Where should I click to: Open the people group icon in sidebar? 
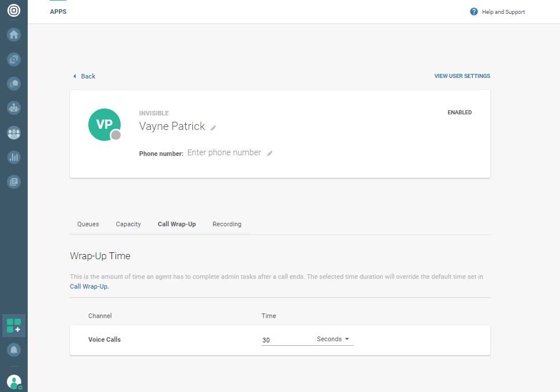pos(14,133)
